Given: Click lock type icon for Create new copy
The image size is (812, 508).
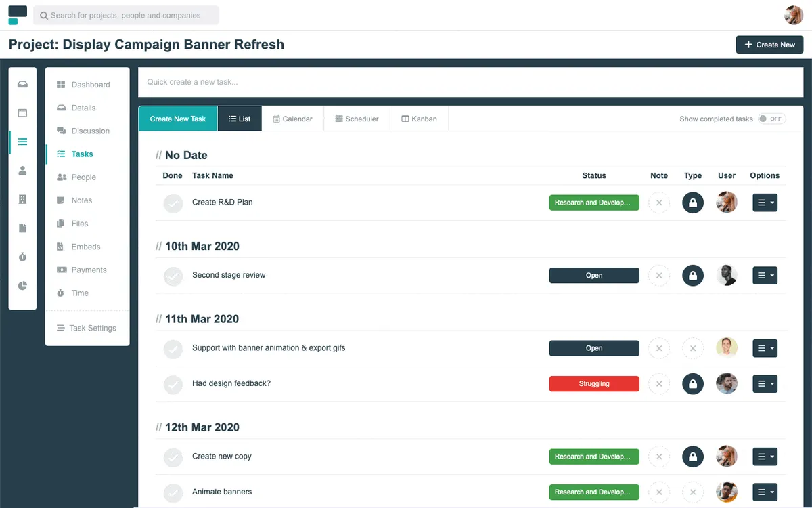Looking at the screenshot, I should click(693, 457).
